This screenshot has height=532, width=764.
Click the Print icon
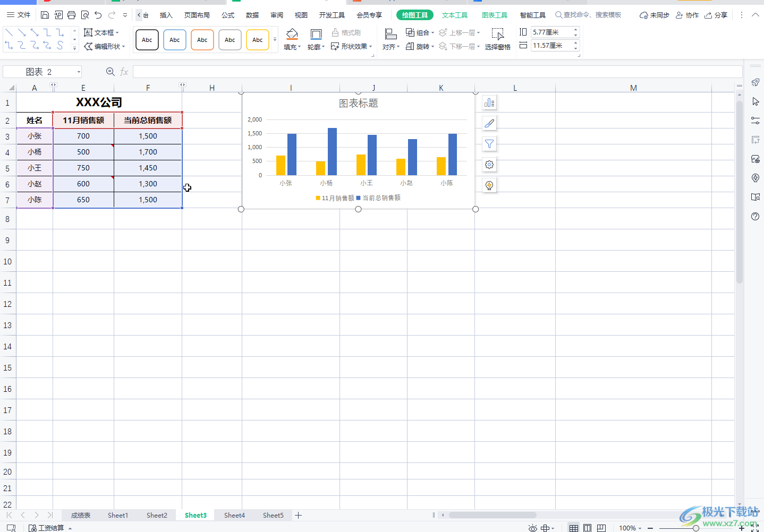72,15
